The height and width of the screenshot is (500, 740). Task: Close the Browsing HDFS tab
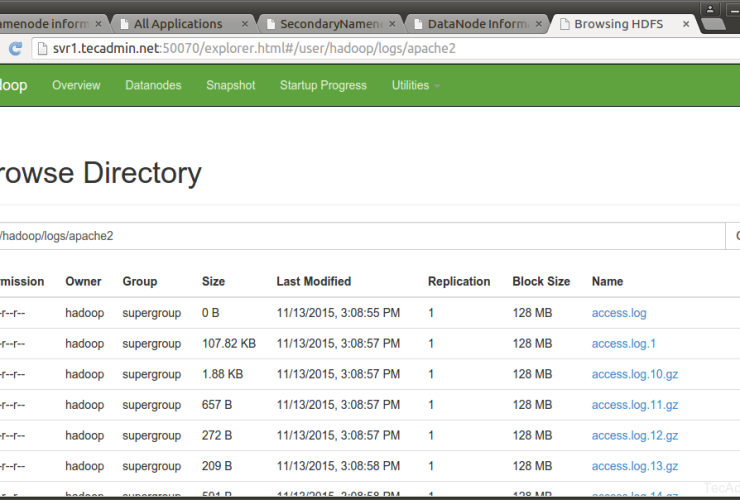pyautogui.click(x=683, y=23)
